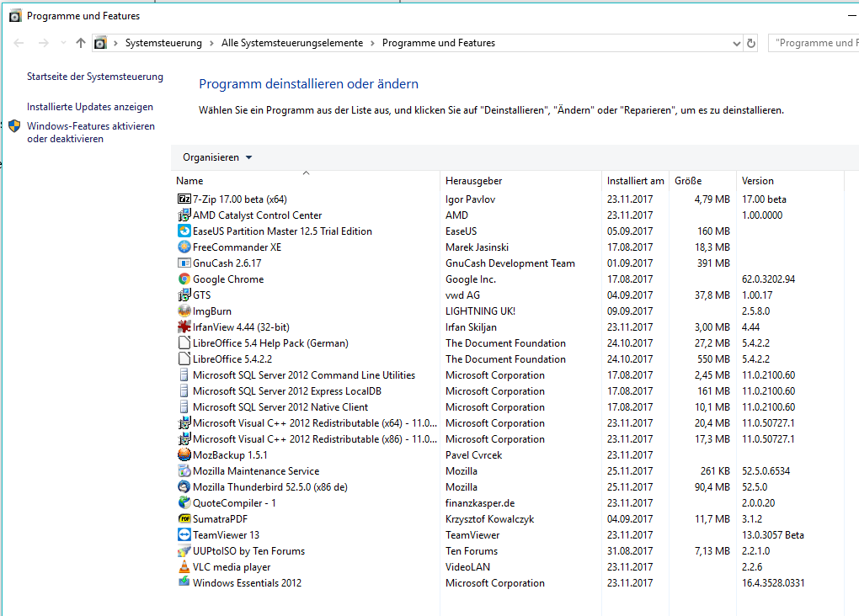This screenshot has width=859, height=616.
Task: Click publisher cell 'Krzysztof Kowalczyk'
Action: click(489, 519)
